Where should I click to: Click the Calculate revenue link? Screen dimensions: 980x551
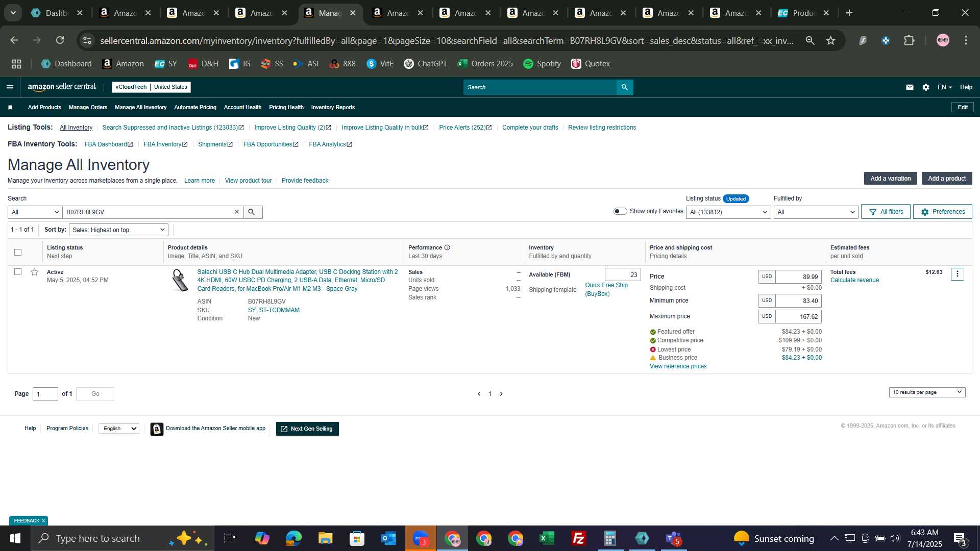click(x=854, y=281)
